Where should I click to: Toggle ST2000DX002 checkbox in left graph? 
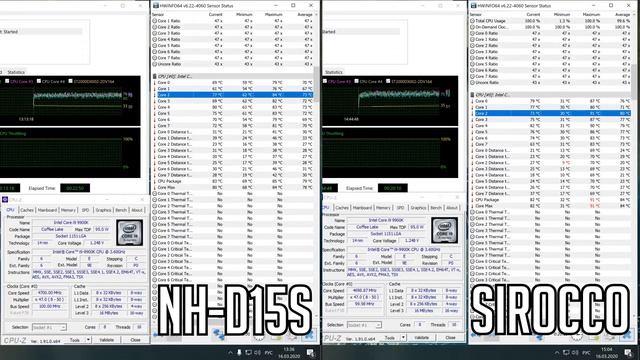click(x=71, y=81)
